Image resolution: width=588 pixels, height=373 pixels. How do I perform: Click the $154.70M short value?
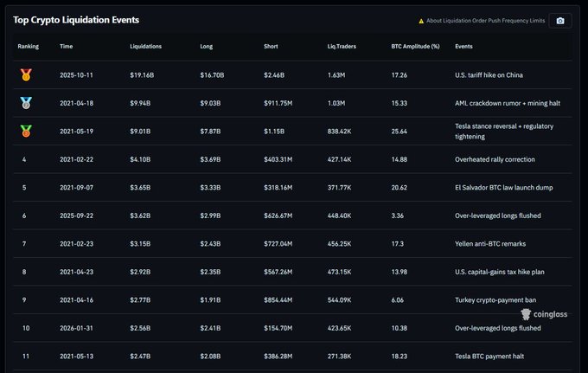point(278,328)
